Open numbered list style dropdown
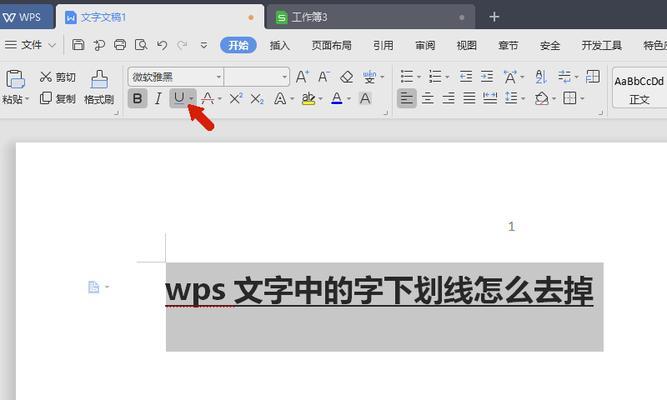Image resolution: width=667 pixels, height=400 pixels. click(x=447, y=77)
